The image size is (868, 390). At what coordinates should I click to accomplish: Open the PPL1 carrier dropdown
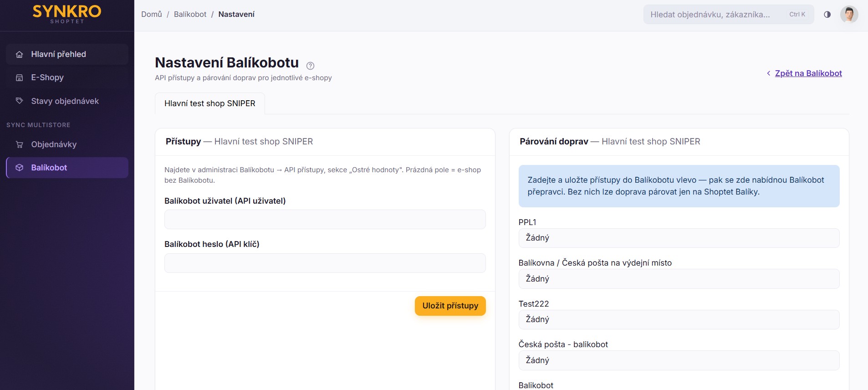(679, 238)
